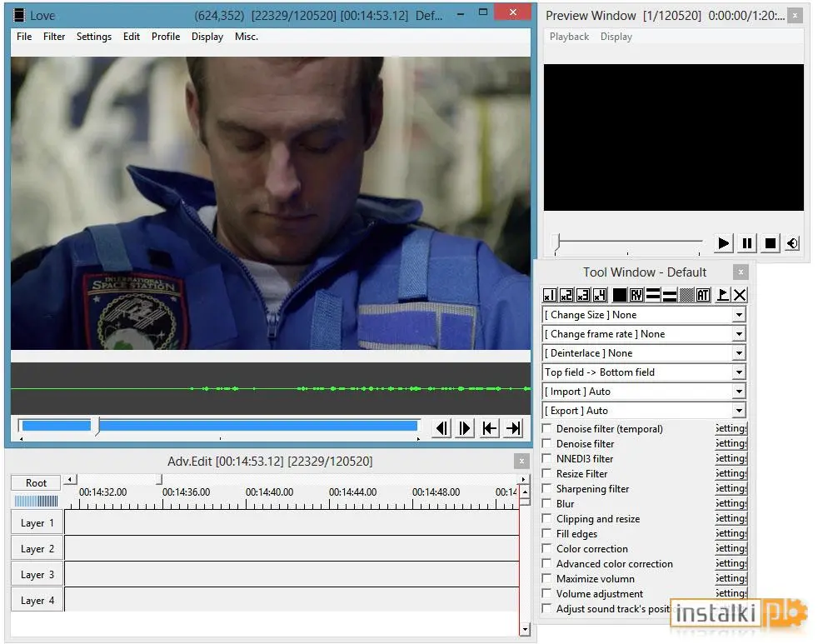Click the film icon in Love title bar
818x644 pixels.
(19, 16)
